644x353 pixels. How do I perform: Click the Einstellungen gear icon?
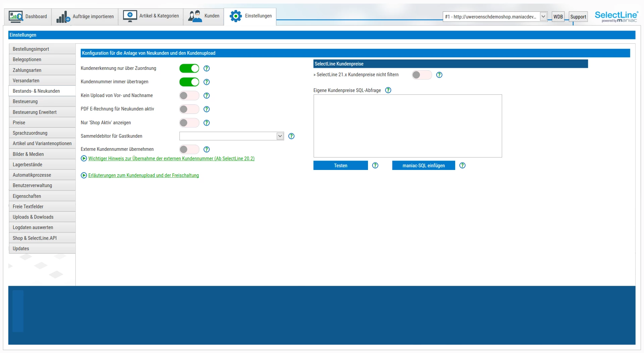pos(236,16)
